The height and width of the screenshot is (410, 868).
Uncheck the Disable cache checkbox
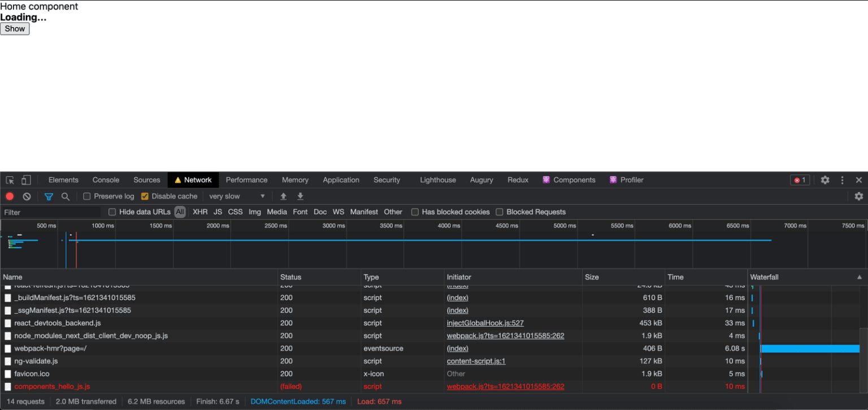click(145, 196)
